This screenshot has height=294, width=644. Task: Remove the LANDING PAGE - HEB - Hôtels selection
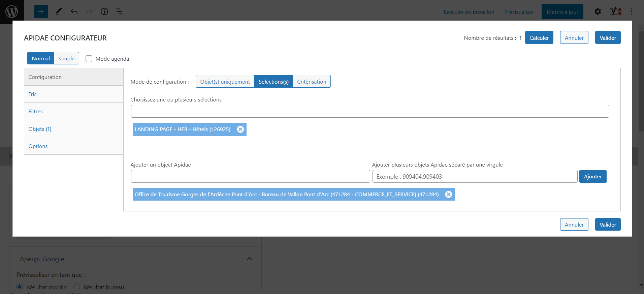(240, 129)
